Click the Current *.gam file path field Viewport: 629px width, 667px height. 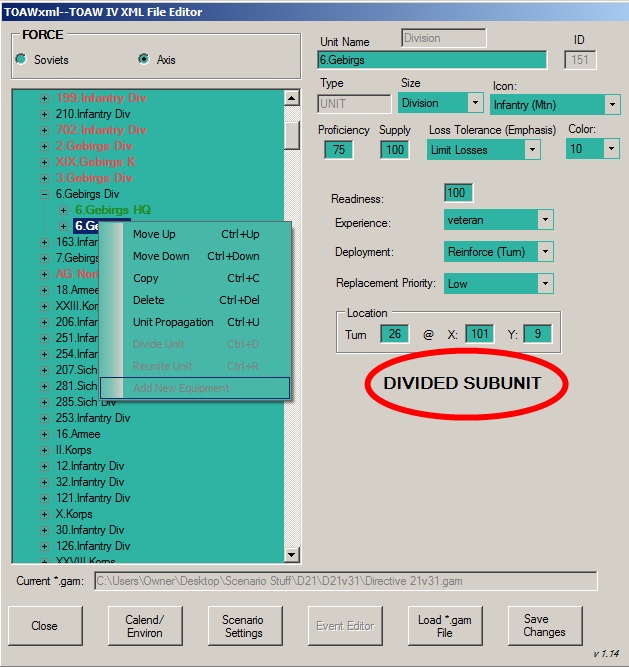(346, 581)
